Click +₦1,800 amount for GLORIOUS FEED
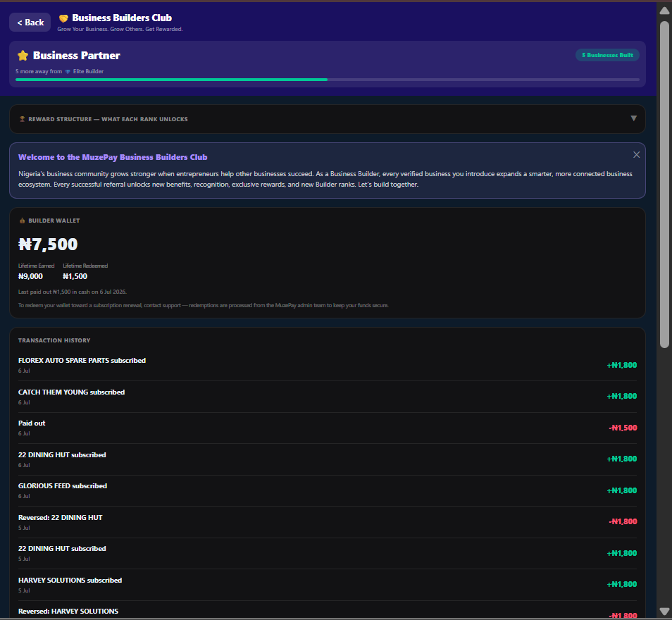Viewport: 672px width, 620px height. [x=622, y=490]
